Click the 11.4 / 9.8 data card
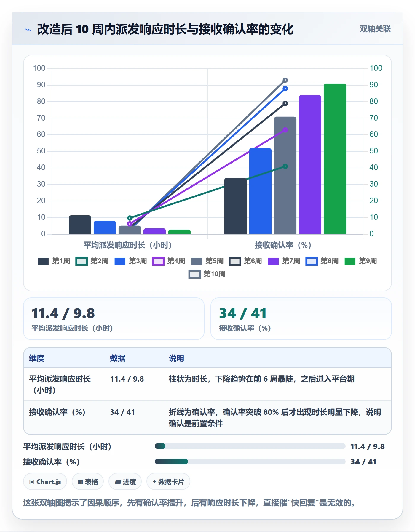 [114, 319]
